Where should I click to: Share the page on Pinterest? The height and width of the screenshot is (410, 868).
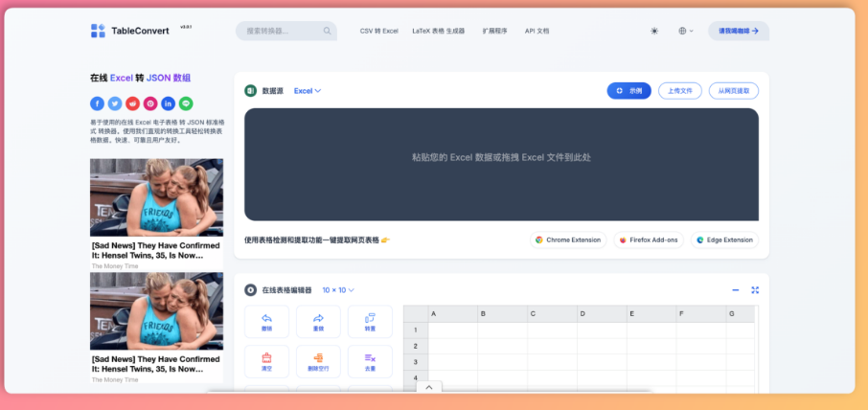coord(150,103)
